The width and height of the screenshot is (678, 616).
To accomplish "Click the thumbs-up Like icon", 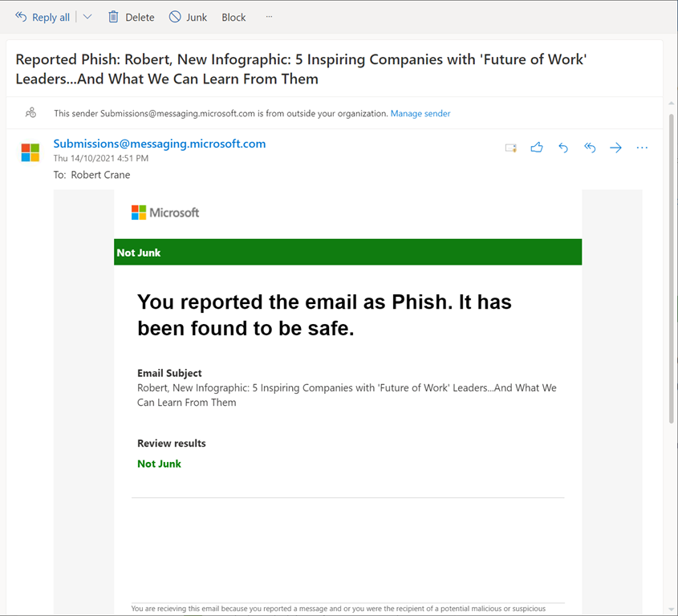I will tap(537, 148).
